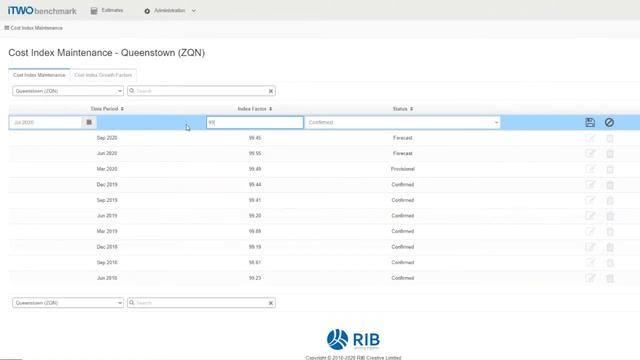Image resolution: width=640 pixels, height=360 pixels.
Task: Click the Dec 2018 time period cell
Action: [107, 247]
